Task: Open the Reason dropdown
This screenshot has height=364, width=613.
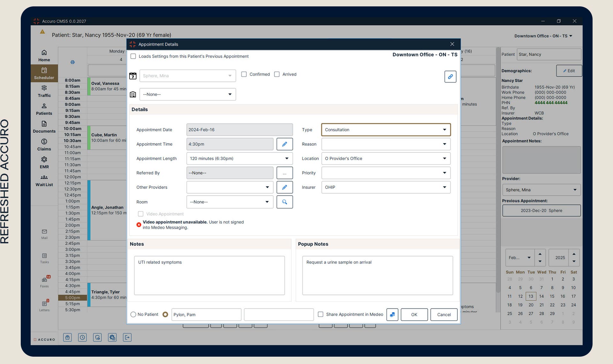Action: [386, 144]
